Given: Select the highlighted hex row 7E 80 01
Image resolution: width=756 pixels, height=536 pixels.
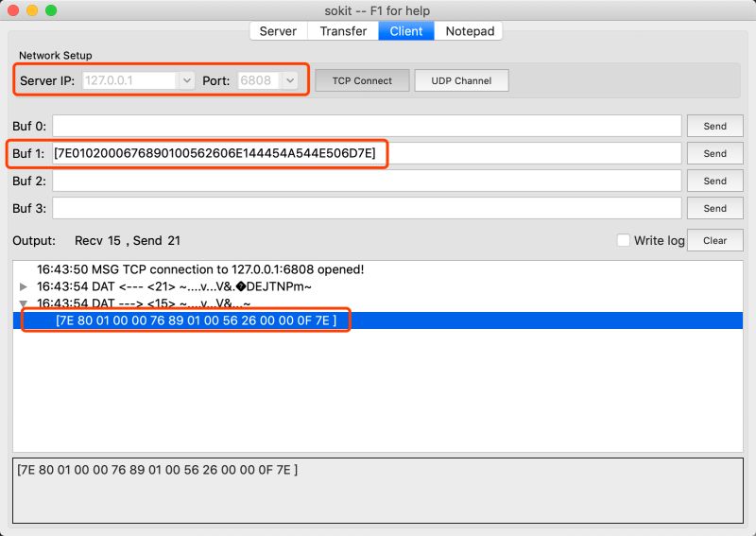Looking at the screenshot, I should click(x=377, y=320).
